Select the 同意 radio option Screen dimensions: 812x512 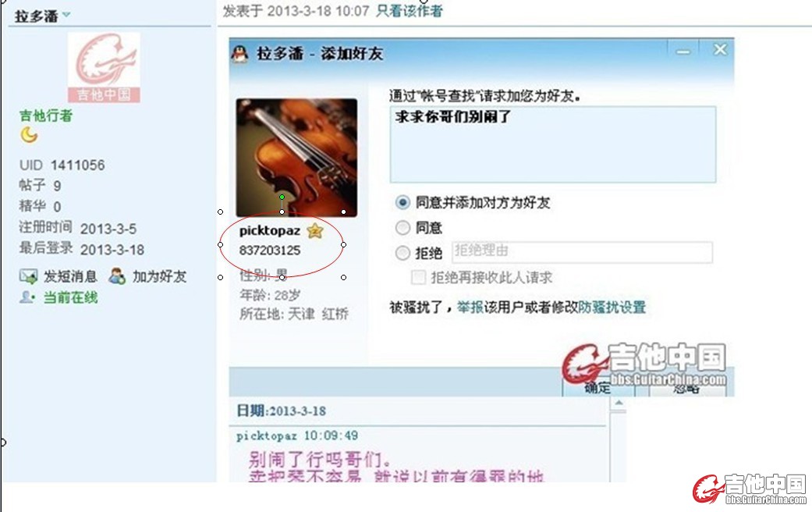(x=402, y=227)
